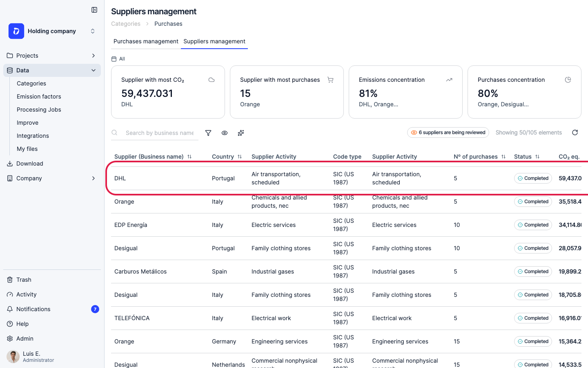
Task: Click the EDP Energía supplier row
Action: [346, 225]
